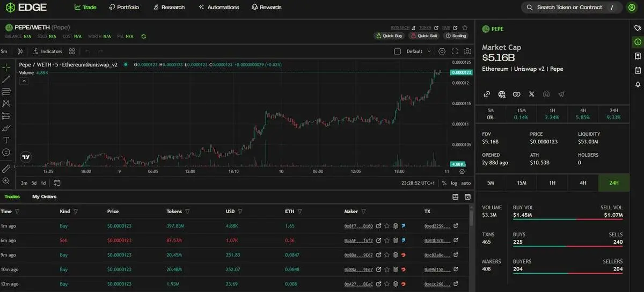
Task: Select the trend line drawing tool
Action: (x=6, y=79)
